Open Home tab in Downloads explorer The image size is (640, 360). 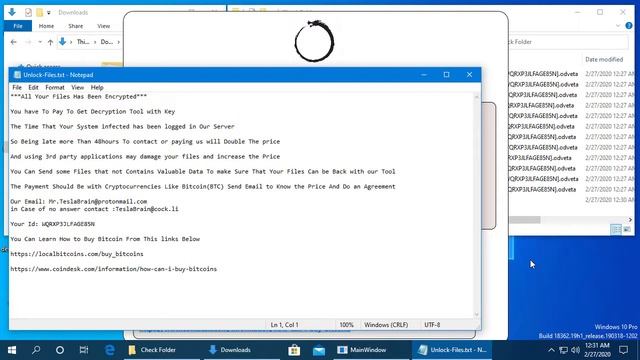pyautogui.click(x=46, y=26)
